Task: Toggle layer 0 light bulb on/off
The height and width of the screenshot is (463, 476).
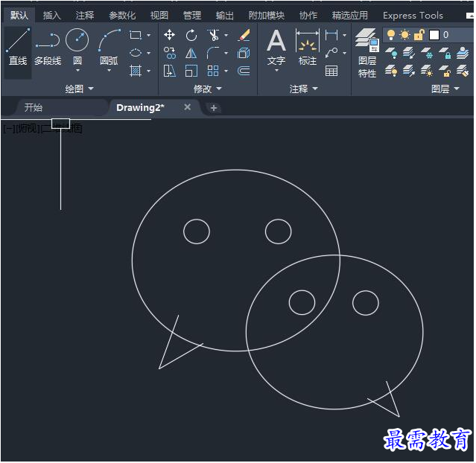Action: [x=391, y=35]
